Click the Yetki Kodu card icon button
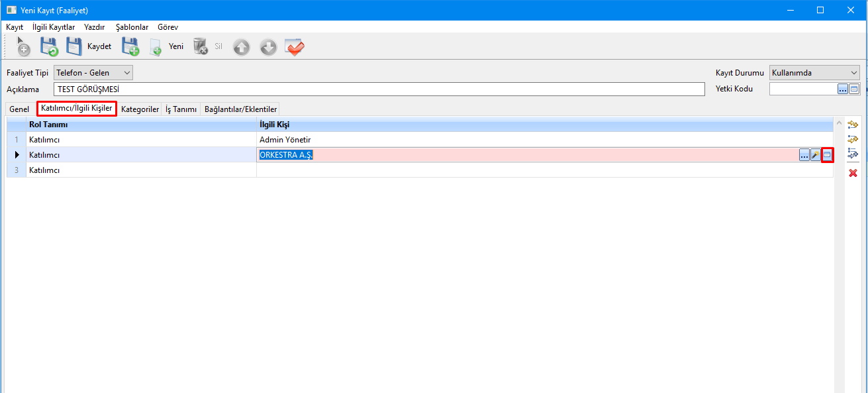This screenshot has height=393, width=868. 854,89
